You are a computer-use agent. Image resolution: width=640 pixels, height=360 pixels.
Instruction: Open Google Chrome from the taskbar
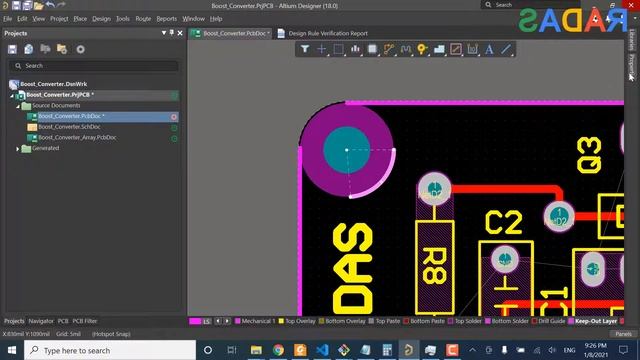click(x=278, y=350)
